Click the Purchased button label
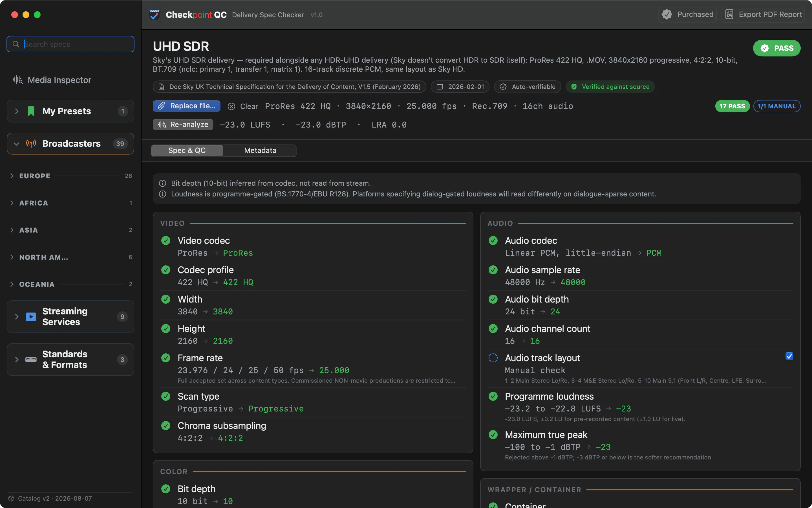This screenshot has height=508, width=812. [x=695, y=14]
